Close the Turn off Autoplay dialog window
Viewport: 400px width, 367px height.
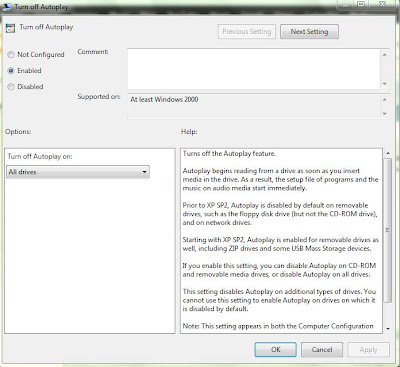[x=383, y=4]
